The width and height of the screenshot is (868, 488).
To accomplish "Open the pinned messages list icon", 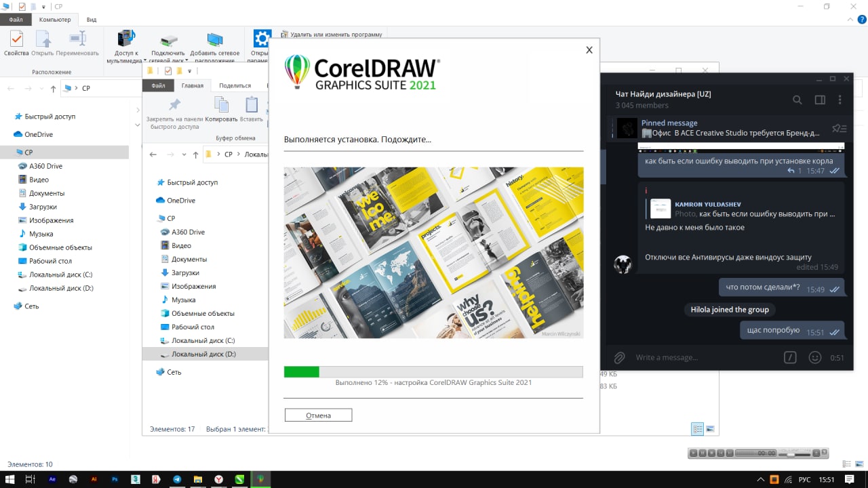I will [x=840, y=128].
